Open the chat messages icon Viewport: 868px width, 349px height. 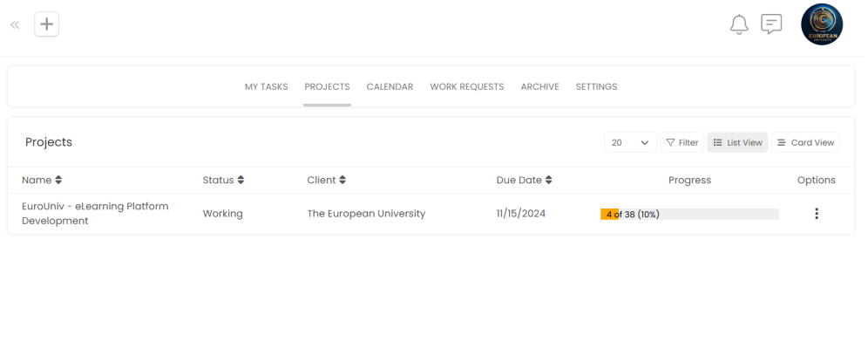[x=771, y=24]
